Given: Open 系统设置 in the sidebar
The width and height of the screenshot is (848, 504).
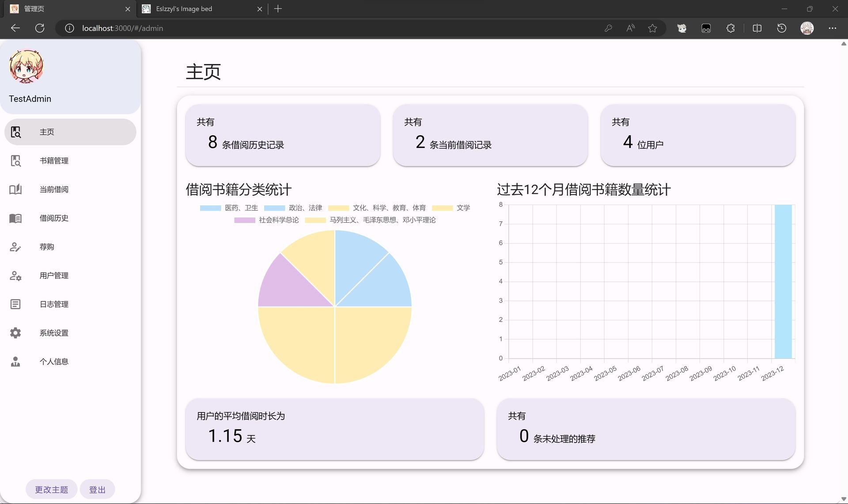Looking at the screenshot, I should [x=70, y=333].
